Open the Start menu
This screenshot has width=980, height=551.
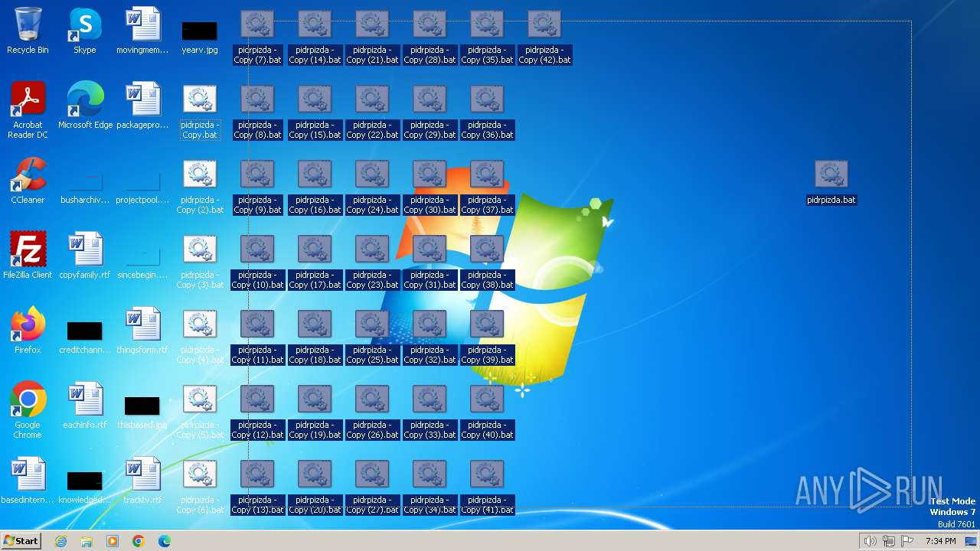point(21,541)
